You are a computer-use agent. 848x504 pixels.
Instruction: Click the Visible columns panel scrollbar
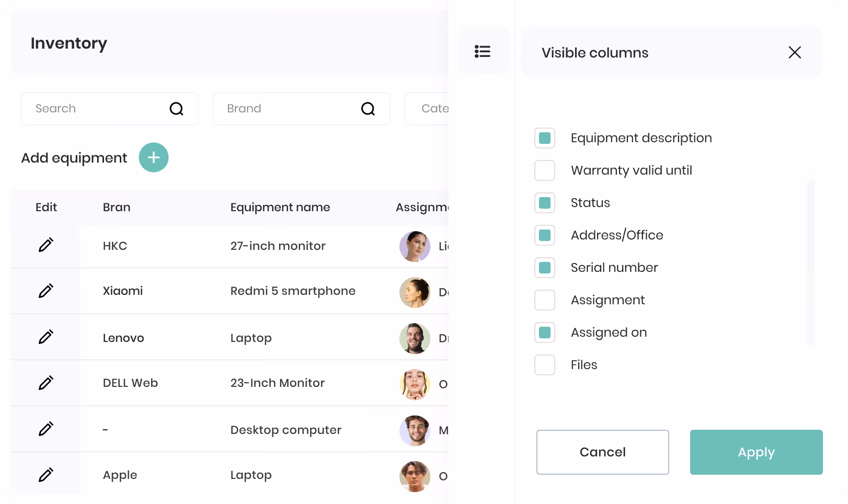(x=811, y=262)
